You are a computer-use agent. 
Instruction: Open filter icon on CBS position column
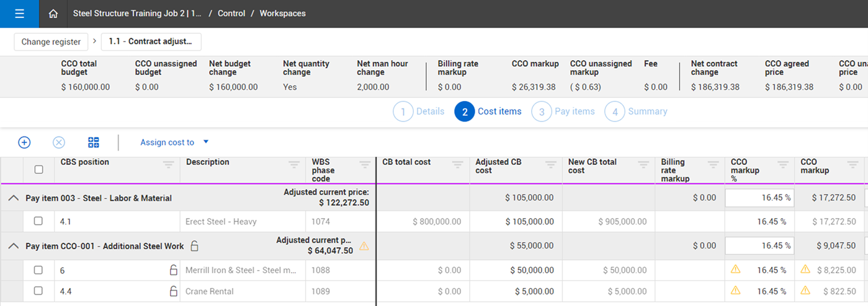[169, 165]
